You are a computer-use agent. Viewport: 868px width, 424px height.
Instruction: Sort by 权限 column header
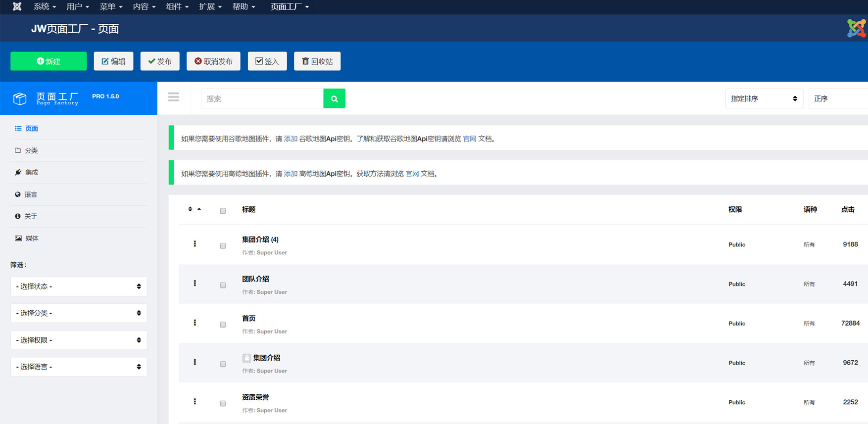coord(735,210)
